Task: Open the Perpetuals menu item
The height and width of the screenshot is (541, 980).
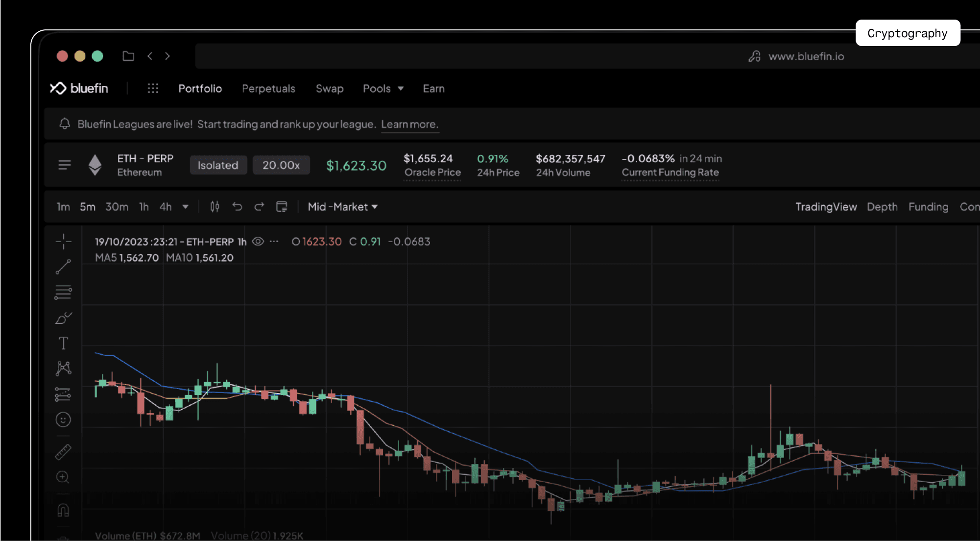Action: [268, 89]
